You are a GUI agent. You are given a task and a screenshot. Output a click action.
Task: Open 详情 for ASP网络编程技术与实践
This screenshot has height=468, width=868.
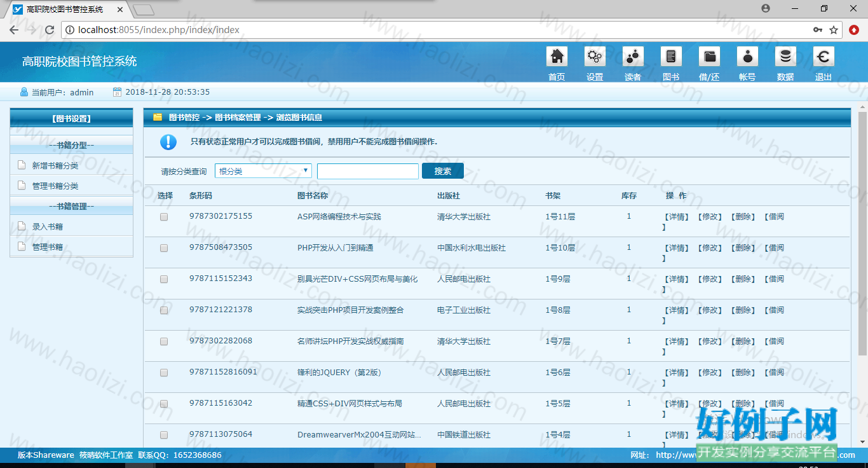point(676,216)
